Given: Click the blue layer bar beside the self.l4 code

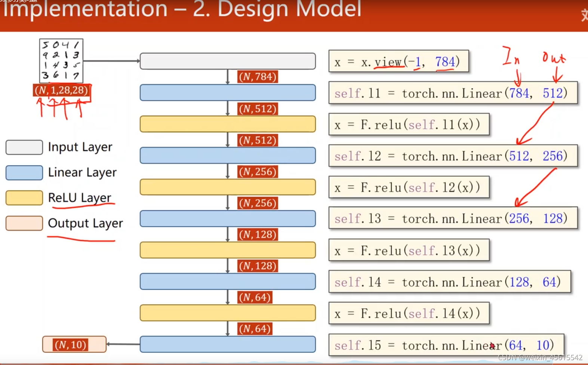Looking at the screenshot, I should point(228,282).
